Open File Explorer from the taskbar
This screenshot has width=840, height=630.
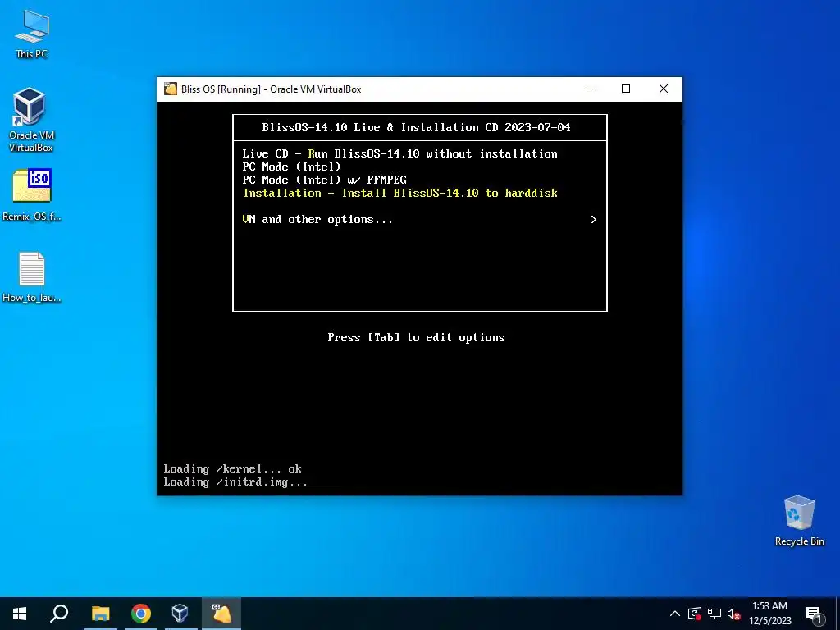click(x=100, y=614)
